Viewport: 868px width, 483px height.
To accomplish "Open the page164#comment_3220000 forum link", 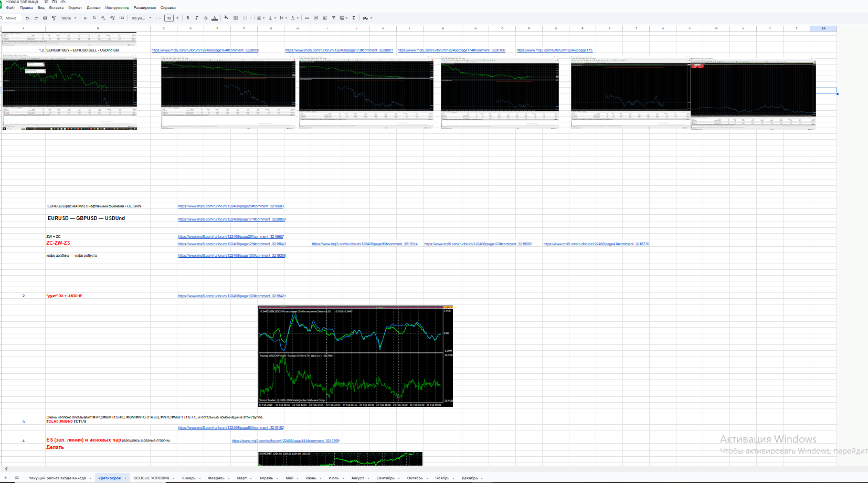I will 205,50.
